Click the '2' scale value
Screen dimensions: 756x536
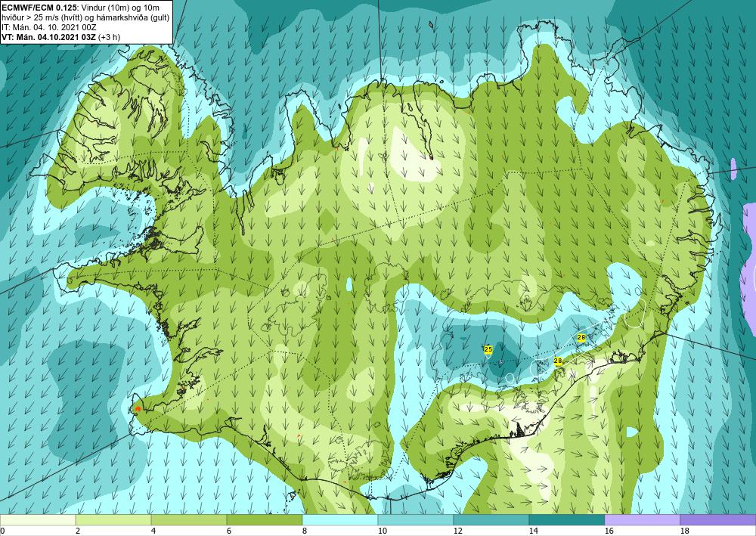click(78, 531)
